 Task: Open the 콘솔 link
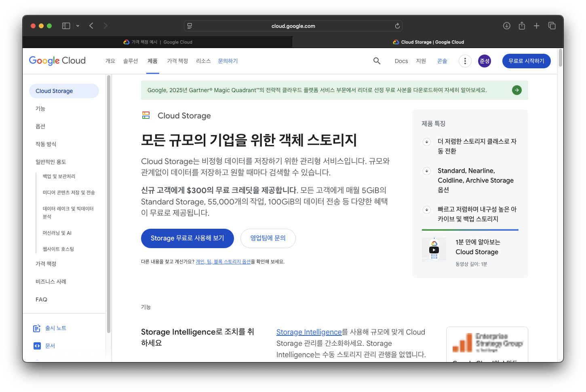[x=442, y=61]
